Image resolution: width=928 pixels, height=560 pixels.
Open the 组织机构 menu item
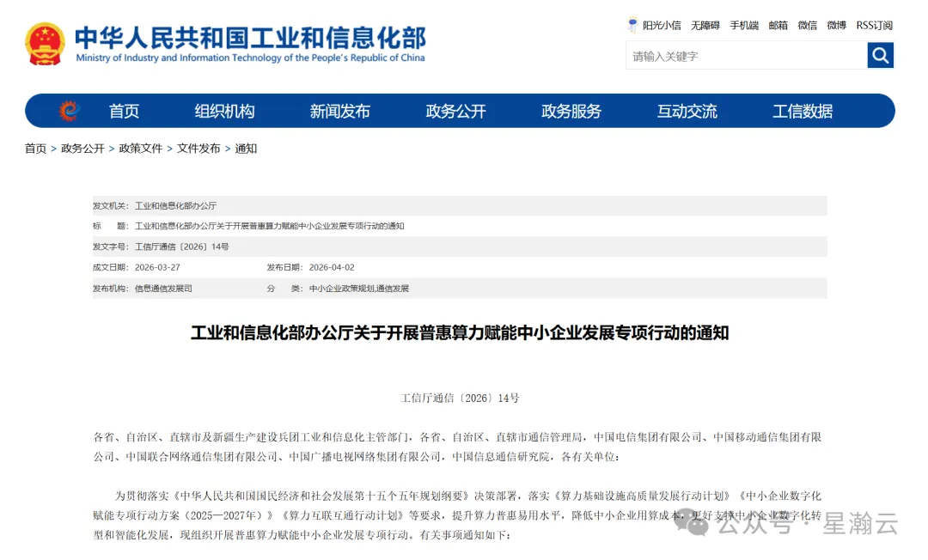pyautogui.click(x=224, y=111)
